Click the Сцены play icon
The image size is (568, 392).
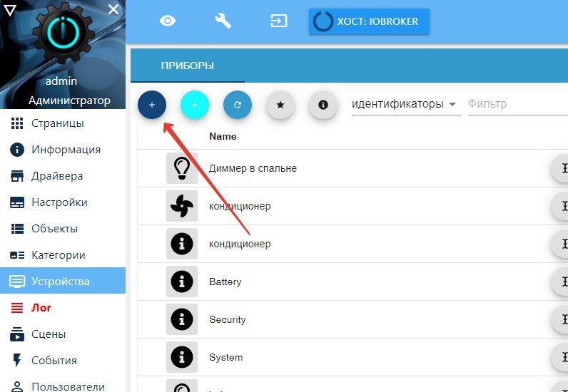point(17,334)
